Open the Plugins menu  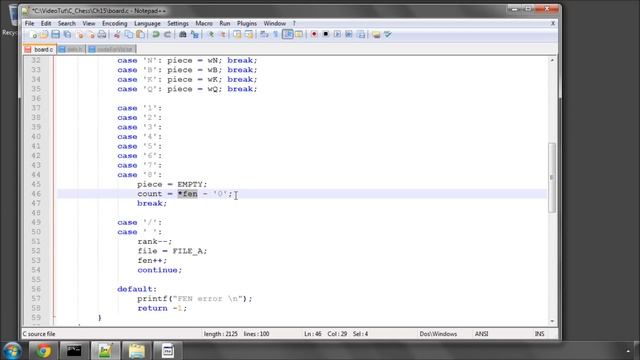pyautogui.click(x=247, y=23)
